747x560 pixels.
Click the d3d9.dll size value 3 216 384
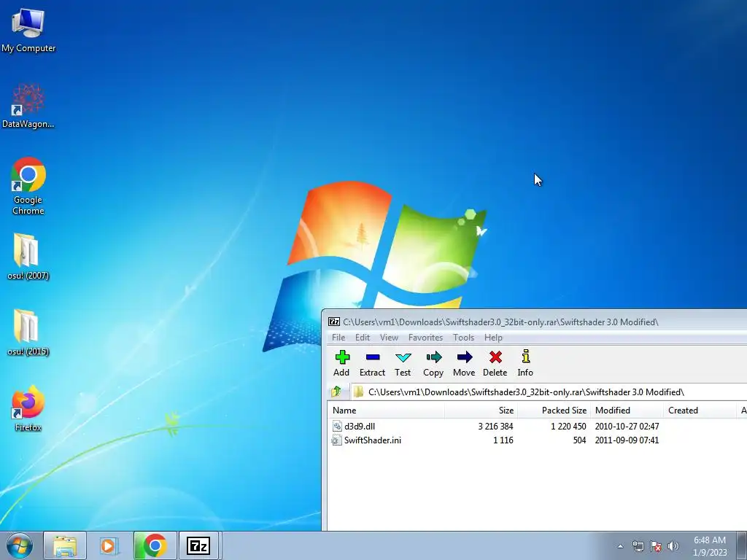(495, 426)
